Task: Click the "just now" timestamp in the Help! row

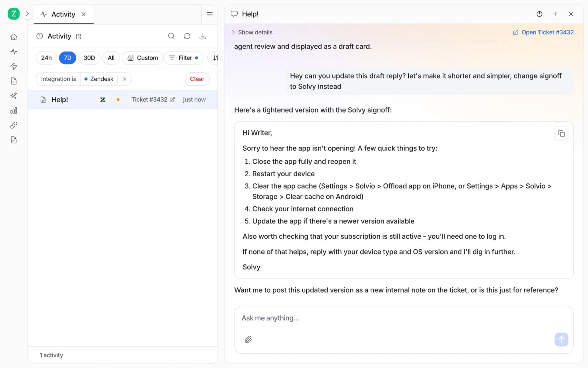Action: pos(194,100)
